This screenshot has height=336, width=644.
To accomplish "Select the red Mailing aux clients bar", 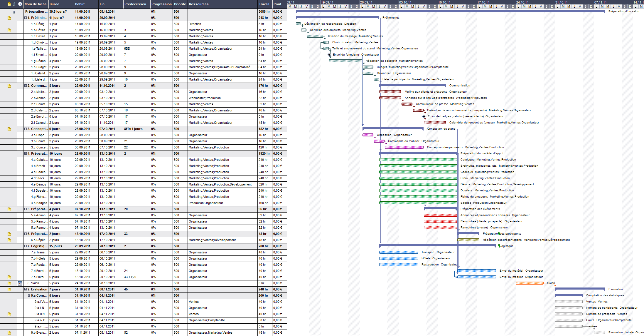I will point(390,92).
